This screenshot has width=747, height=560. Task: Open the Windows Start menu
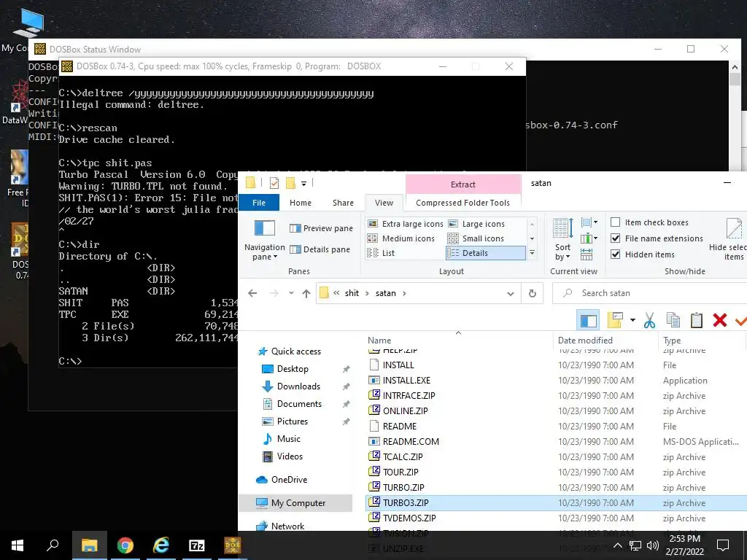pos(18,545)
